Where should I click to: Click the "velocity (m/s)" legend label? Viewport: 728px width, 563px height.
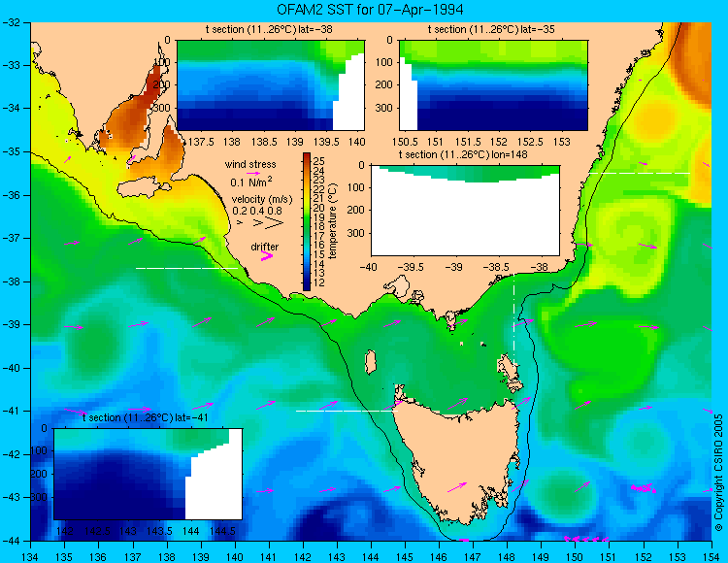262,200
